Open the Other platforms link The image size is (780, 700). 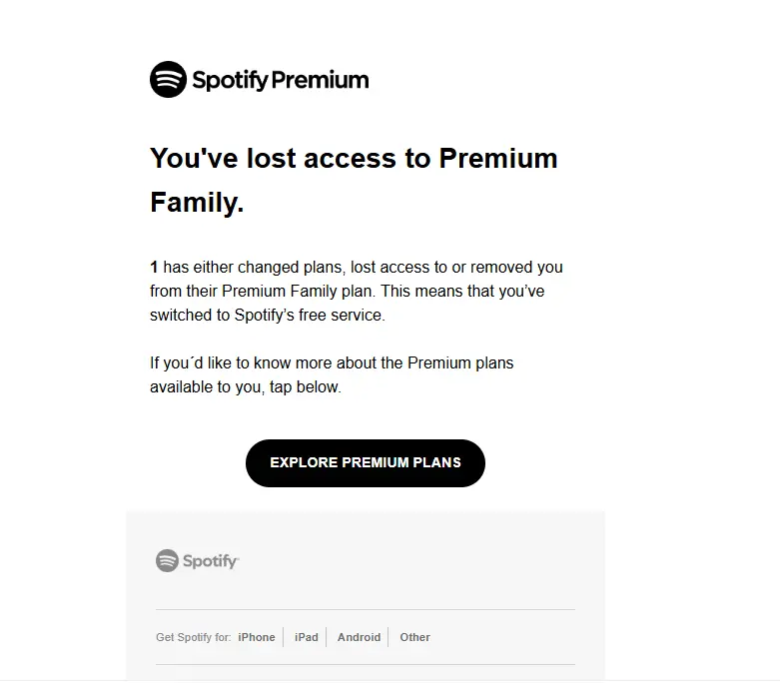(x=414, y=637)
